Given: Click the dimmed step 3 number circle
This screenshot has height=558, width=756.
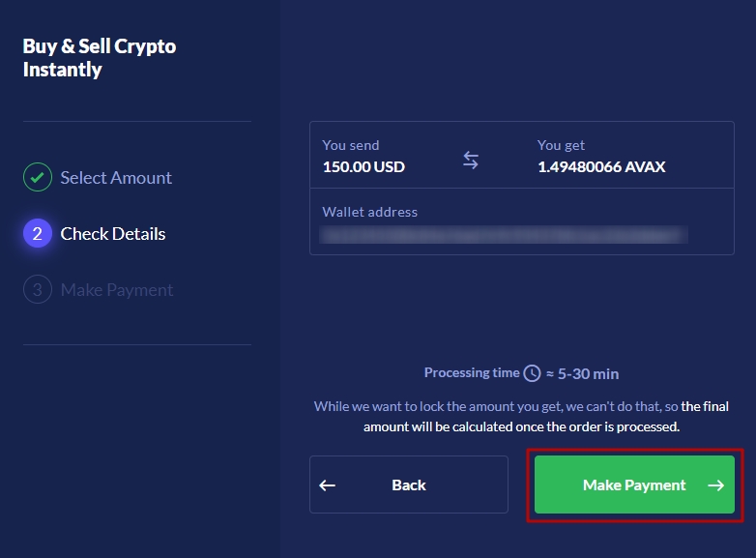Looking at the screenshot, I should point(37,290).
